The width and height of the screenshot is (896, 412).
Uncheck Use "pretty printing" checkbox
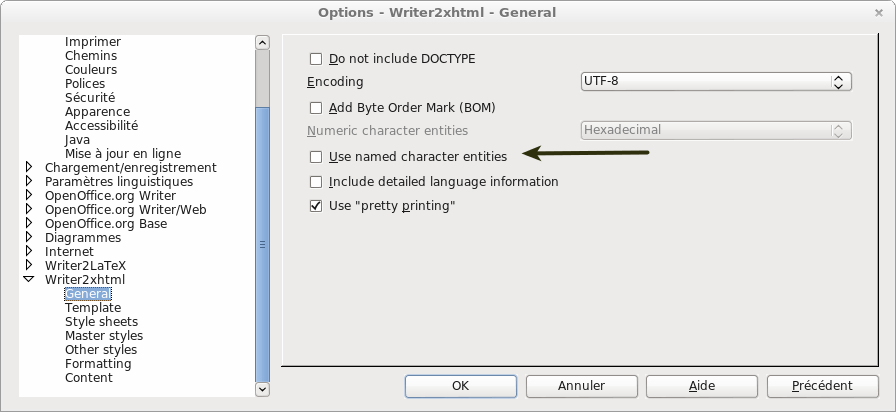(316, 206)
